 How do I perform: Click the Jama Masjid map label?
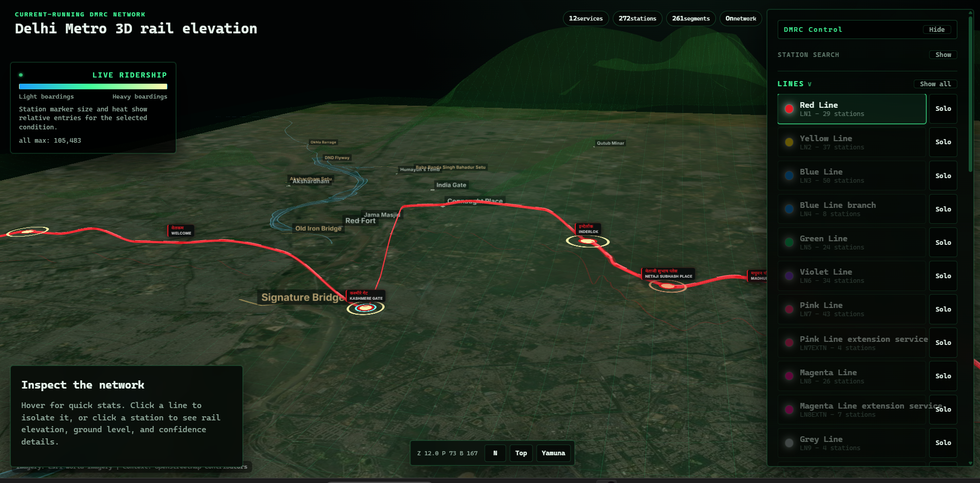[382, 215]
